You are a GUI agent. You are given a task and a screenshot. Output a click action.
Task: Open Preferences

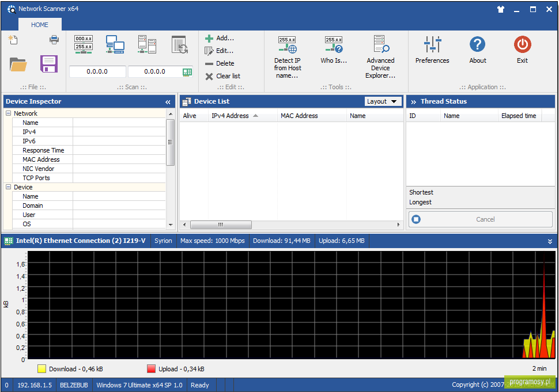point(432,50)
